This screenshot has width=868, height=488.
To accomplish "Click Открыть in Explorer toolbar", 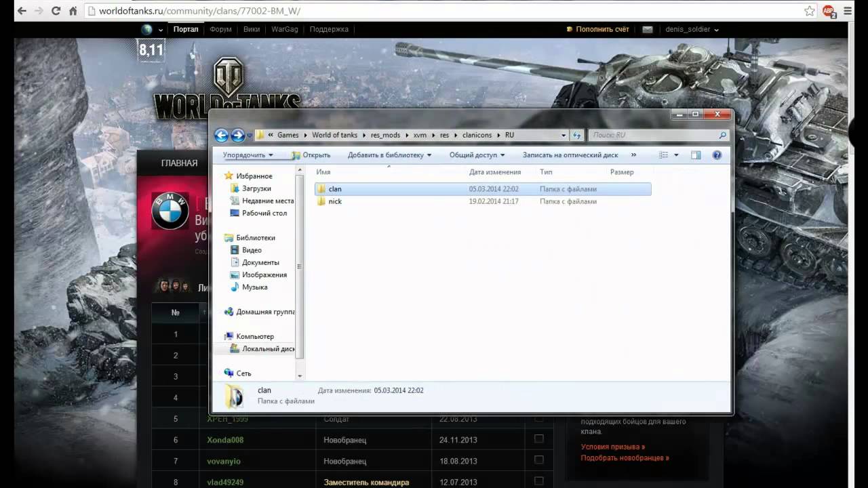I will tap(311, 155).
